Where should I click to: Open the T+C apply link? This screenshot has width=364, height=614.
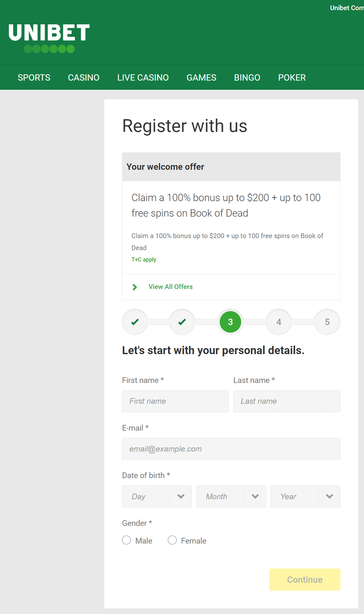tap(144, 259)
